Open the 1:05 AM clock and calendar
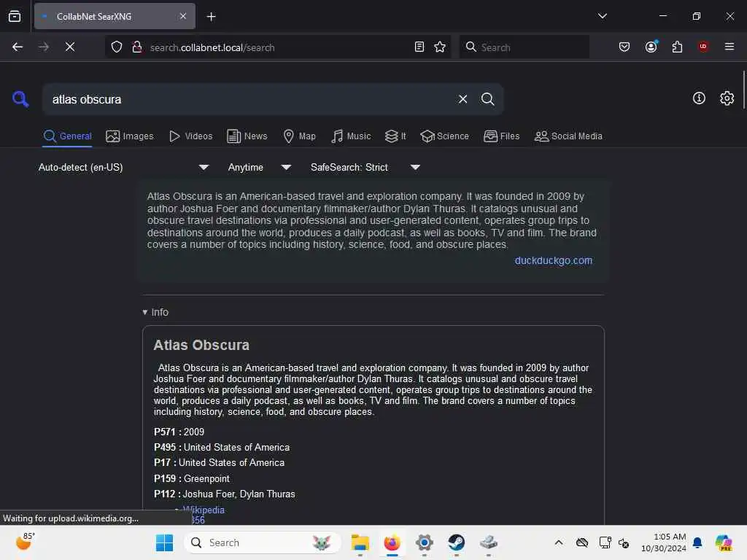 [664, 542]
